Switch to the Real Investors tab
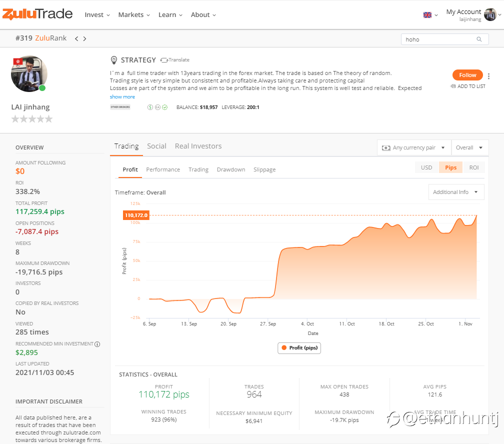Image resolution: width=504 pixels, height=444 pixels. [198, 146]
